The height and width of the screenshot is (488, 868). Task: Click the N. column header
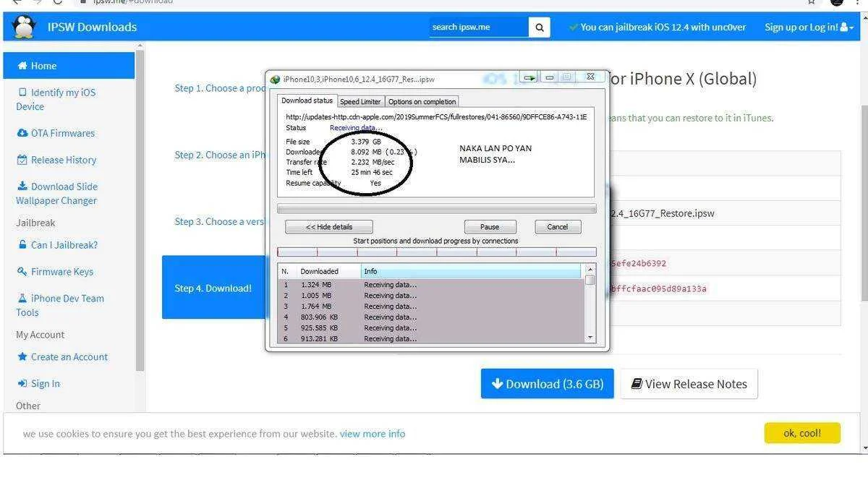(x=287, y=271)
